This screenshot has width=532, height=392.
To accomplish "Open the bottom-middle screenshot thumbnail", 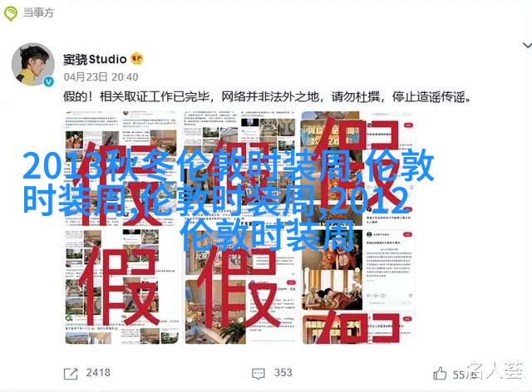I will pos(239,287).
